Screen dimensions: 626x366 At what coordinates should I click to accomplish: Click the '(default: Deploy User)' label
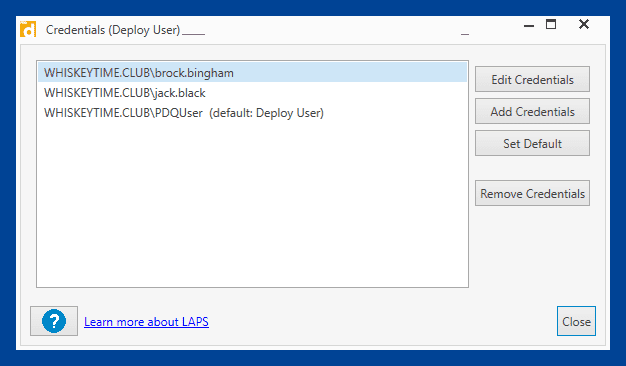click(267, 113)
